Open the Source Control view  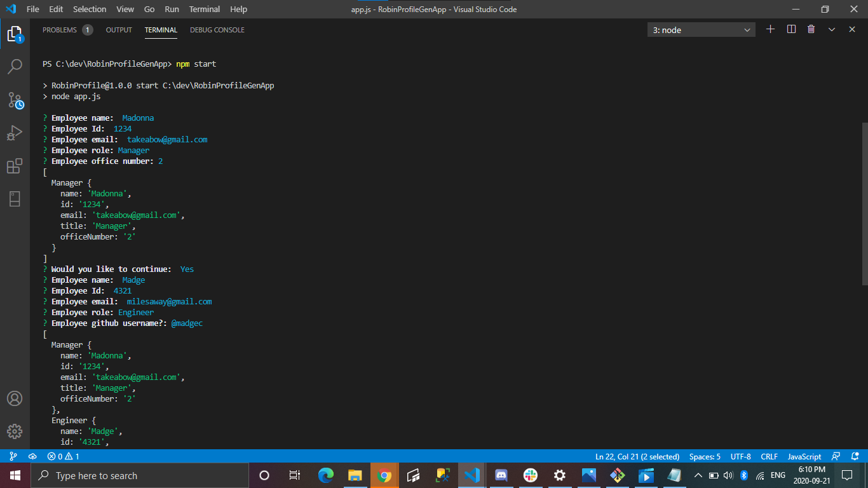pos(15,100)
